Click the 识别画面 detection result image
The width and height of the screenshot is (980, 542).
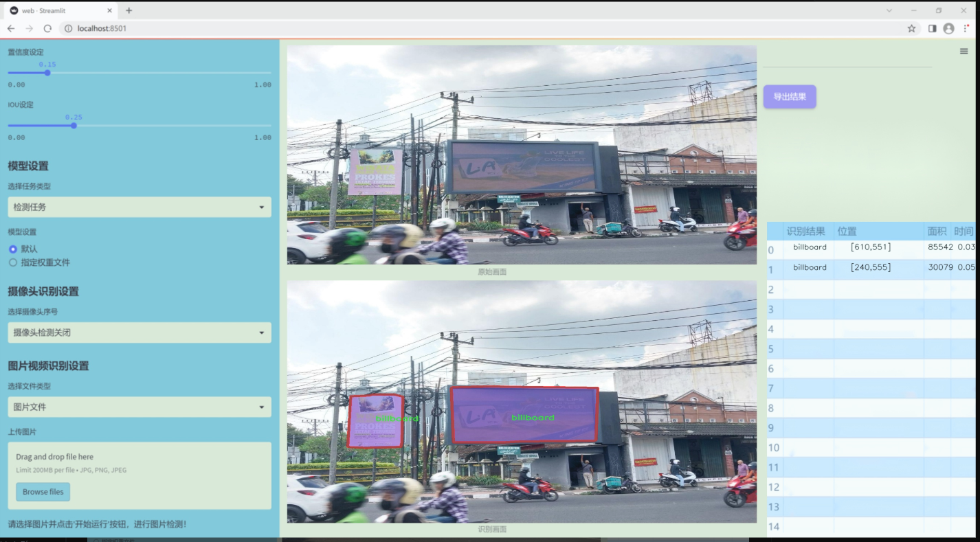(522, 401)
